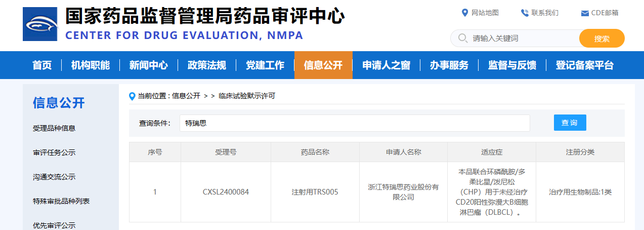Open the 登记备案平台 menu item
Image resolution: width=644 pixels, height=230 pixels.
pyautogui.click(x=585, y=65)
